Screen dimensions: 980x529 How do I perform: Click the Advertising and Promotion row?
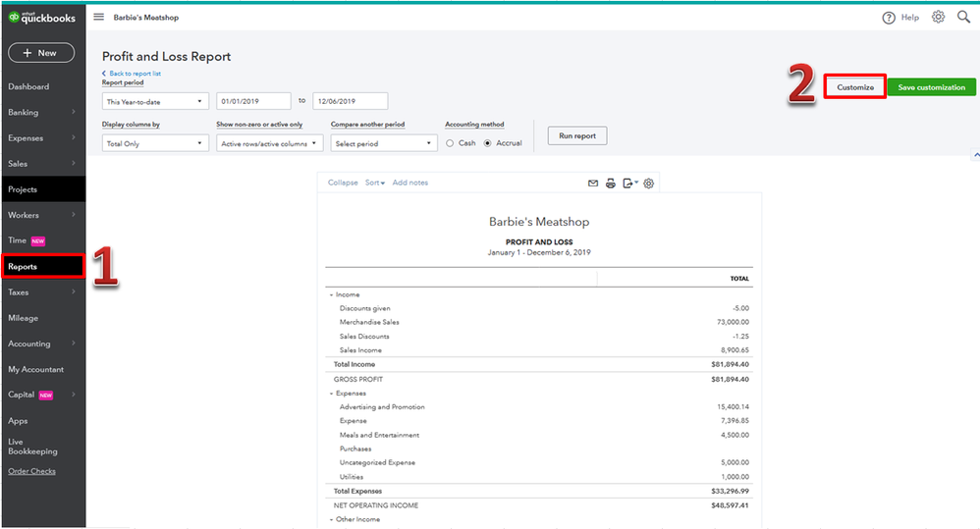(539, 407)
